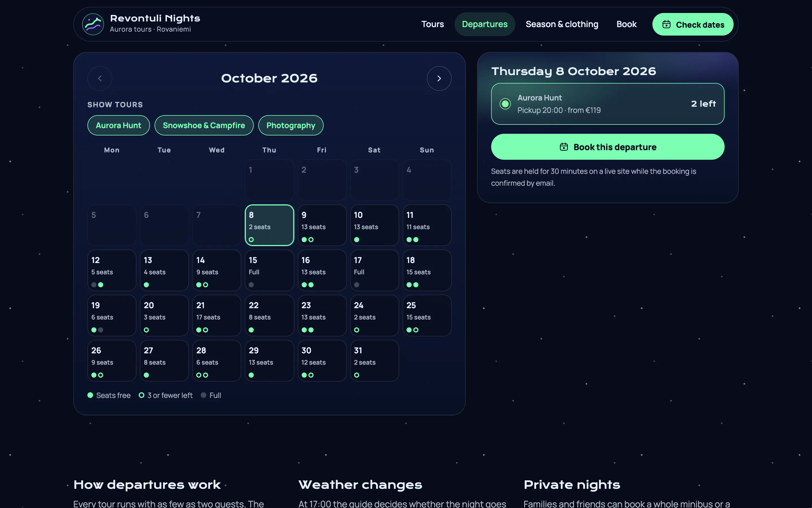This screenshot has height=508, width=812.
Task: Select October 22 with 8 seats
Action: coord(270,316)
